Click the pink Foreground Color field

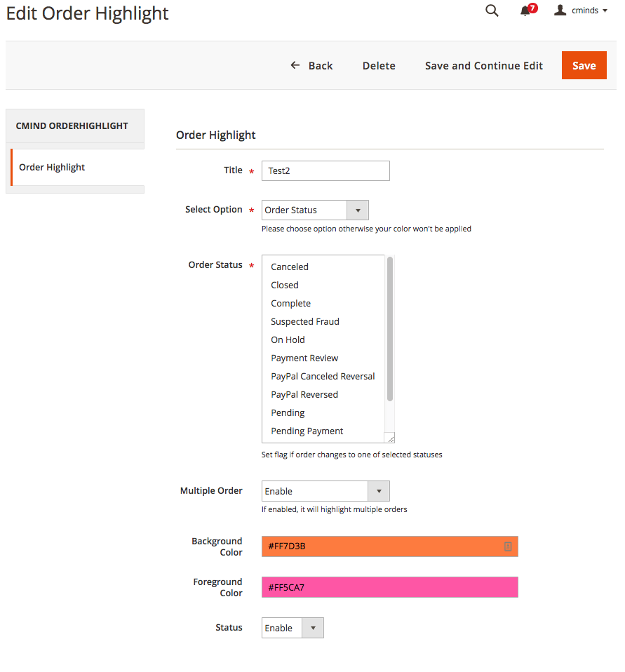click(x=389, y=587)
